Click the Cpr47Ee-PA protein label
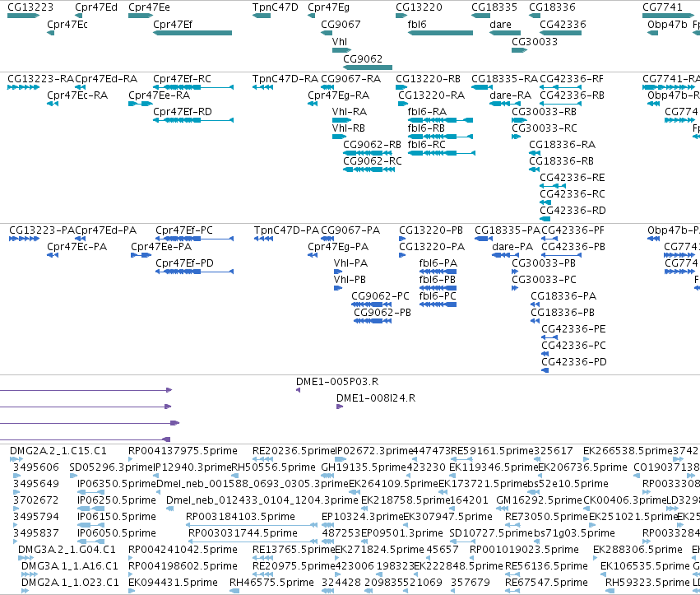This screenshot has width=700, height=595. (161, 247)
